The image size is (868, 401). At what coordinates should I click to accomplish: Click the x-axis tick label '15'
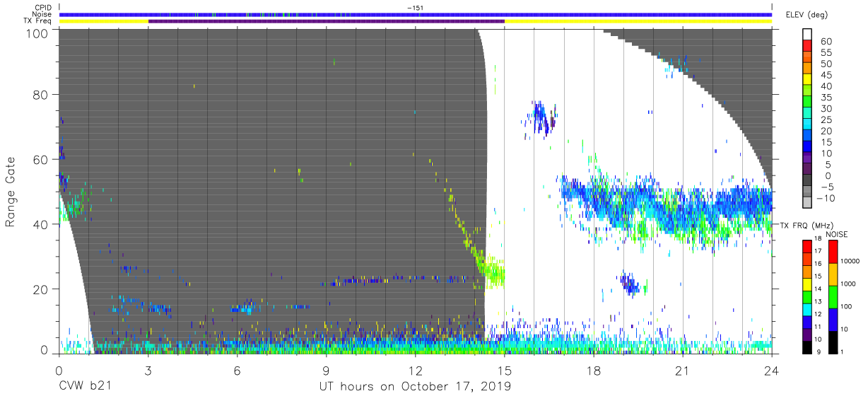(505, 371)
